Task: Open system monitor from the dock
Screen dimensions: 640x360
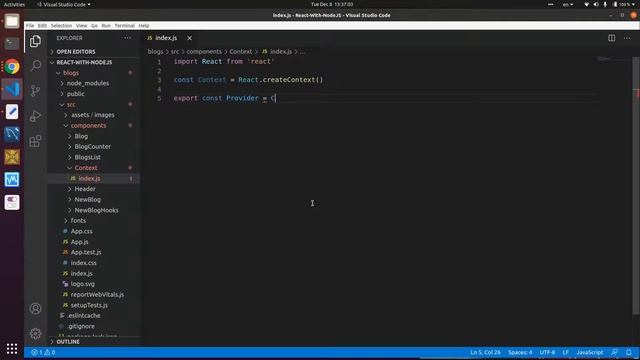Action: [12, 180]
